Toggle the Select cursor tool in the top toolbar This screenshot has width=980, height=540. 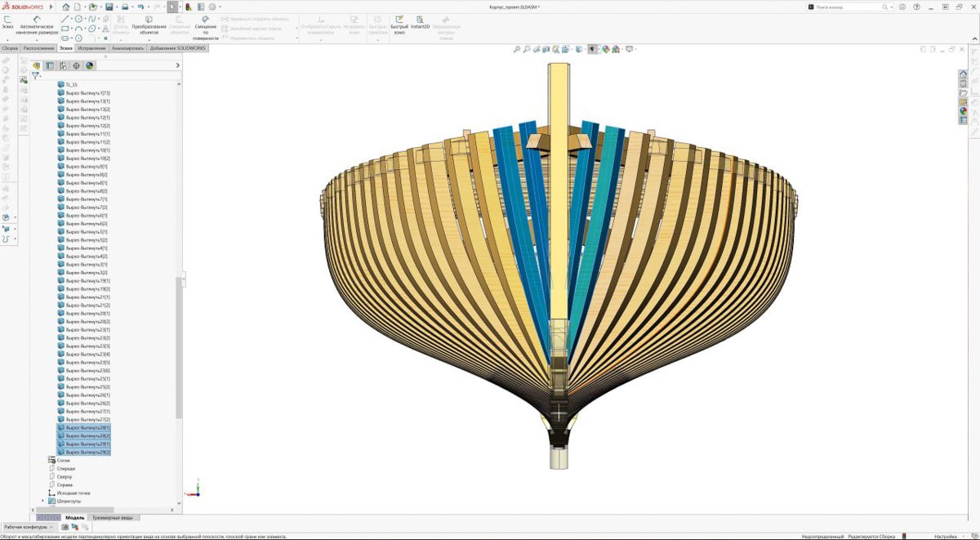172,7
